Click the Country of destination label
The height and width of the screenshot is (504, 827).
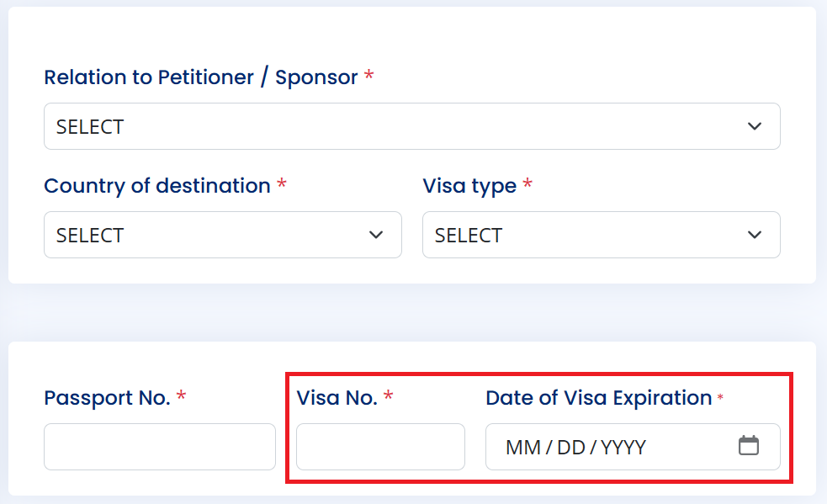click(157, 186)
